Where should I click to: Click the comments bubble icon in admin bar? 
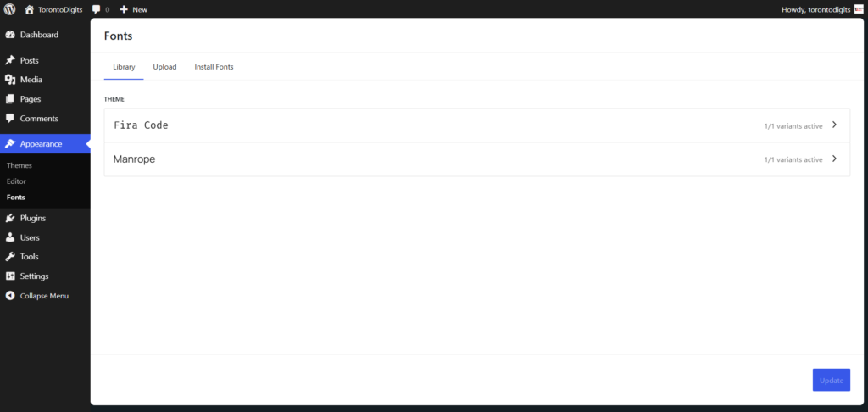pyautogui.click(x=97, y=9)
